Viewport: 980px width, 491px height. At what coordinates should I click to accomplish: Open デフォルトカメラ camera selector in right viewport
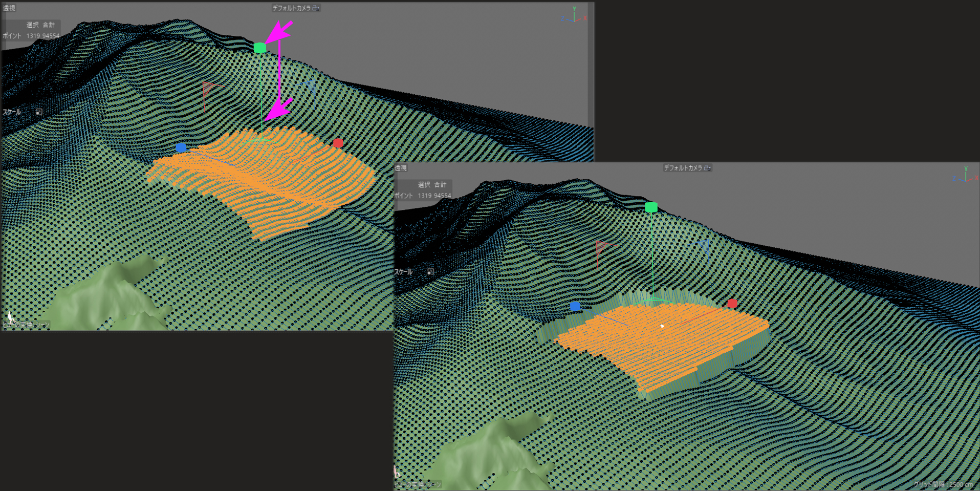pos(683,168)
